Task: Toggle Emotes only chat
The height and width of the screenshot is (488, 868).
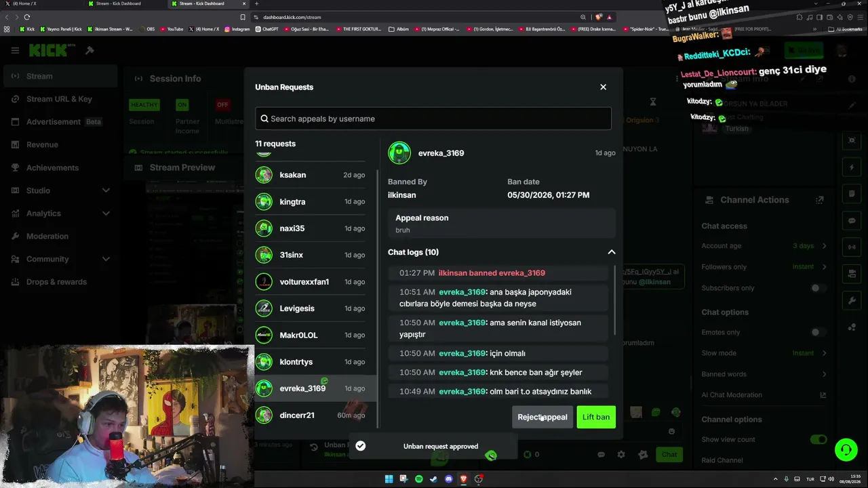Action: click(818, 332)
